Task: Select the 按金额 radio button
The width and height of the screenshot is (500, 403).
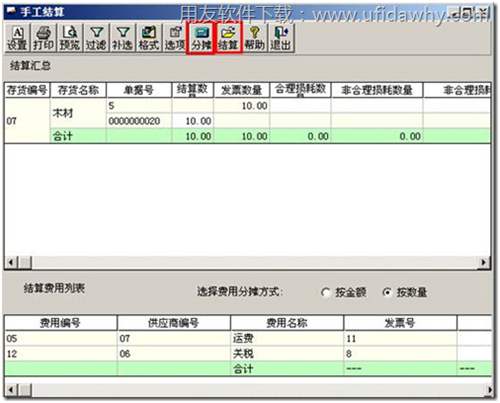Action: (x=326, y=293)
